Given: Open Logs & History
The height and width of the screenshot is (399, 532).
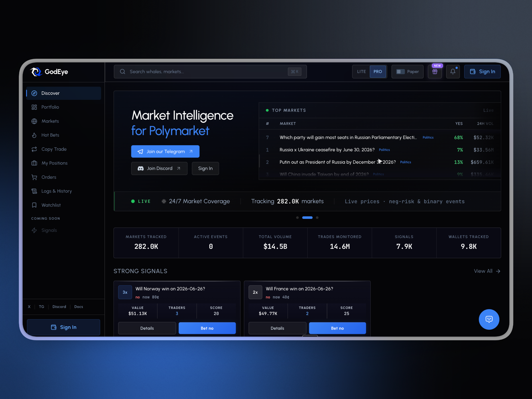Looking at the screenshot, I should [x=64, y=191].
